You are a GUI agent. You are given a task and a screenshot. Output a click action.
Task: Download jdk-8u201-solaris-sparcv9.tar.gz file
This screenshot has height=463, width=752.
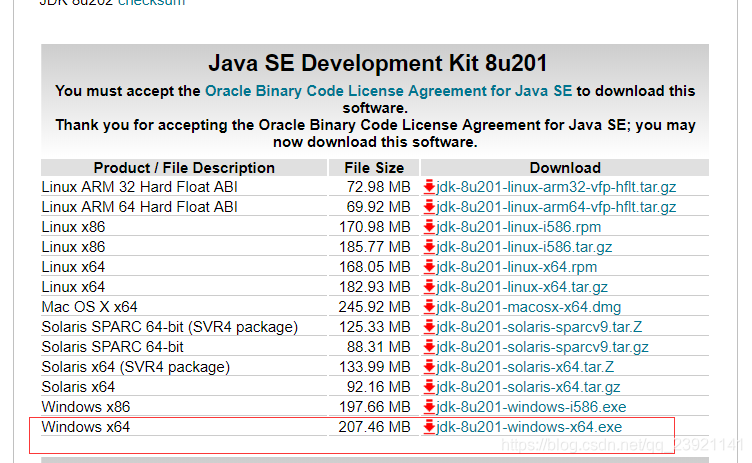click(542, 347)
